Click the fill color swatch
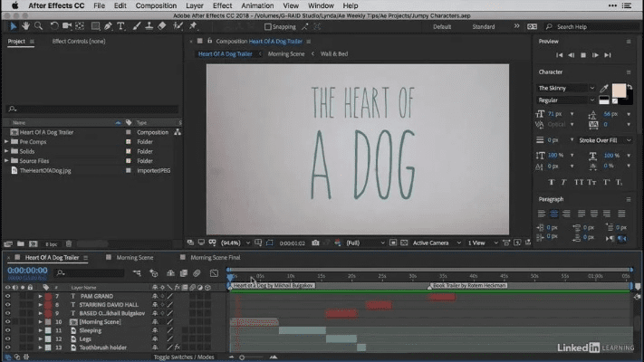The image size is (644, 362). click(x=619, y=92)
